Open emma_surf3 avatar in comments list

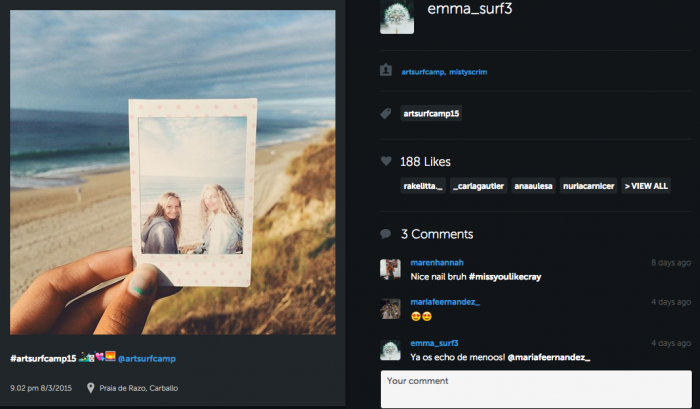(x=391, y=349)
